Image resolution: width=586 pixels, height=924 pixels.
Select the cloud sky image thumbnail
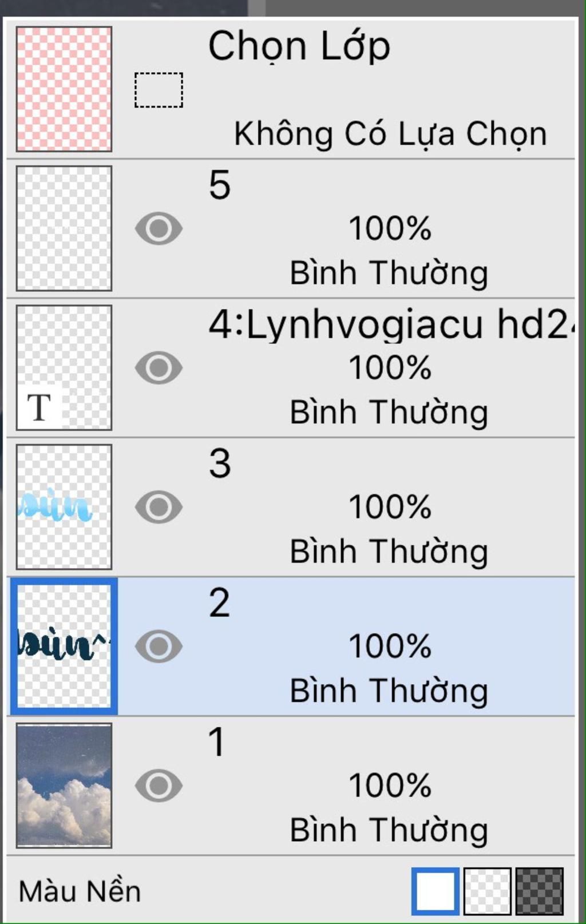coord(64,786)
